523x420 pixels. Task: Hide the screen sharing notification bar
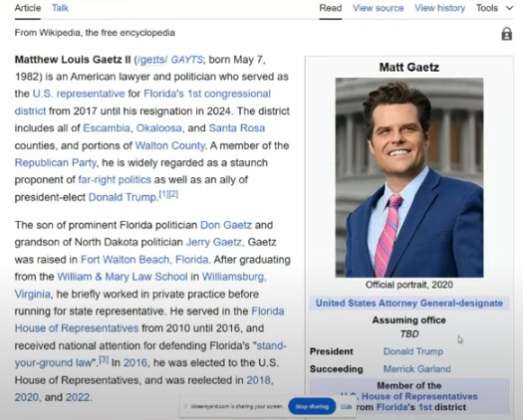click(x=347, y=406)
